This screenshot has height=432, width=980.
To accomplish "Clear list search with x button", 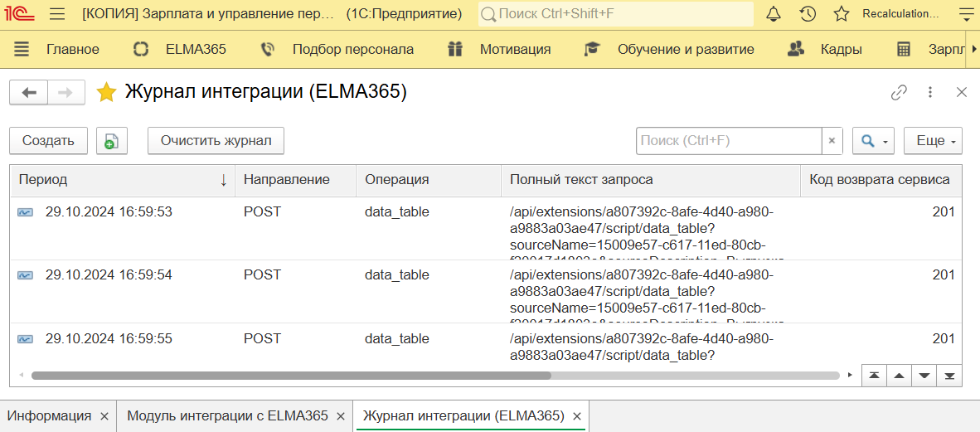I will [x=832, y=141].
